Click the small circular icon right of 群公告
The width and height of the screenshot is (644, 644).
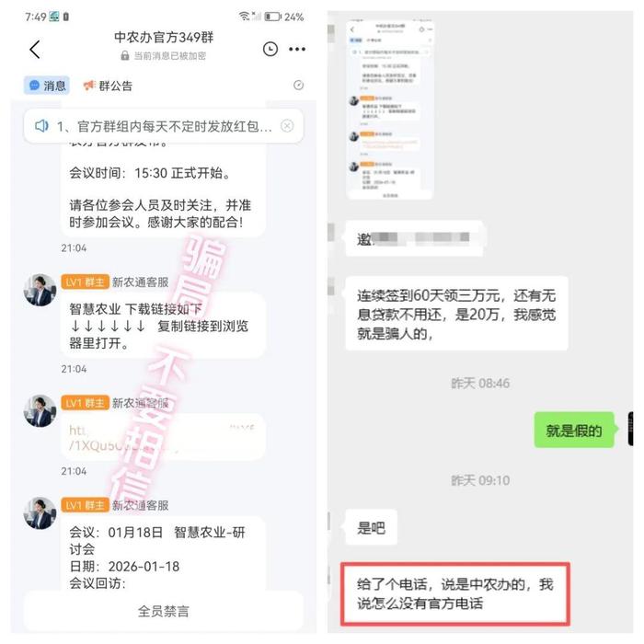coord(299,85)
